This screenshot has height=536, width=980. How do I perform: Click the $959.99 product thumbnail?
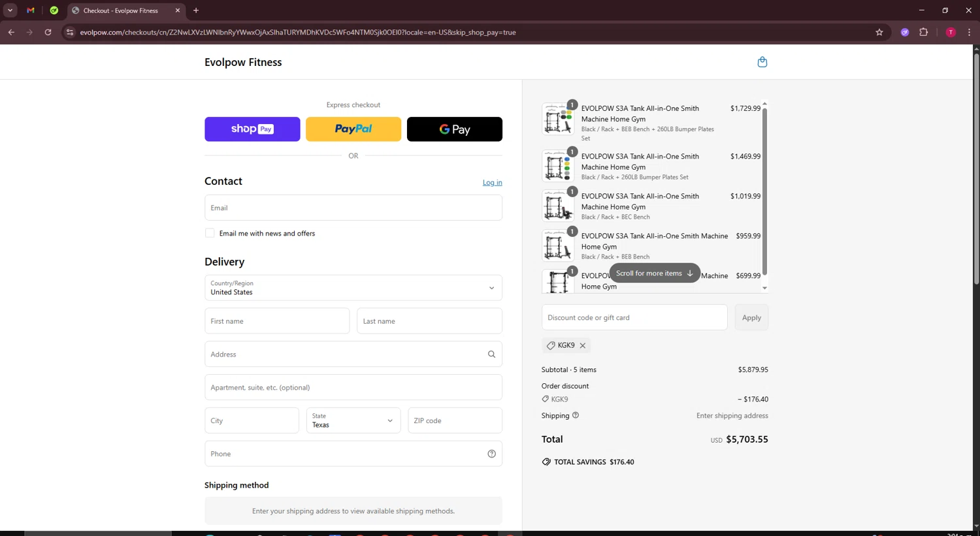(558, 245)
